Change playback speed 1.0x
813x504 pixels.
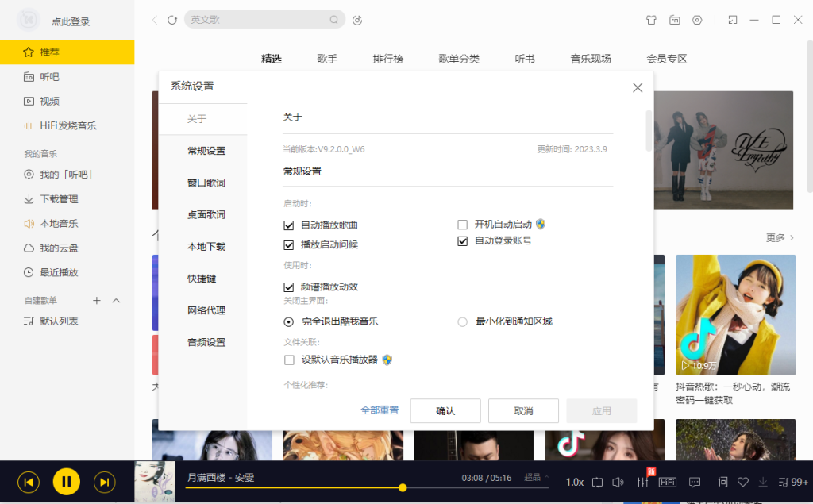click(575, 483)
